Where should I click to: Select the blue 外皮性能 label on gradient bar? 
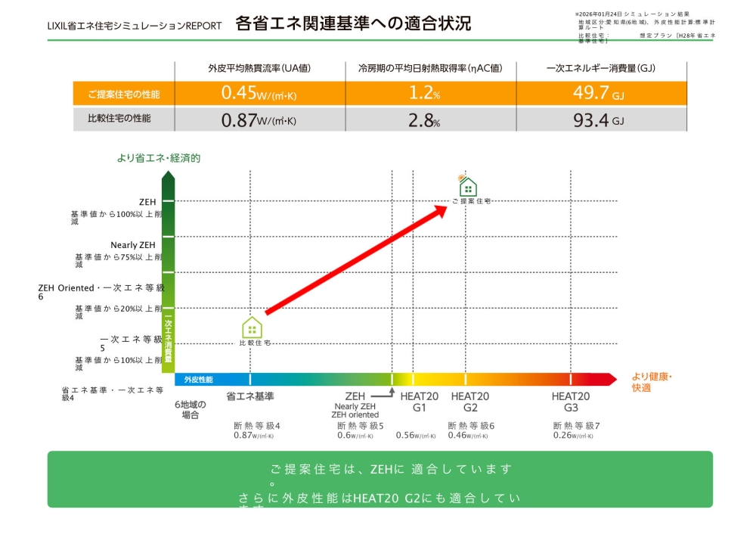[x=199, y=379]
